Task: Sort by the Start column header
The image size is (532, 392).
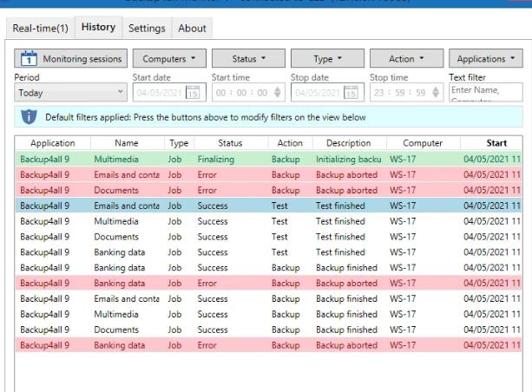Action: click(496, 143)
